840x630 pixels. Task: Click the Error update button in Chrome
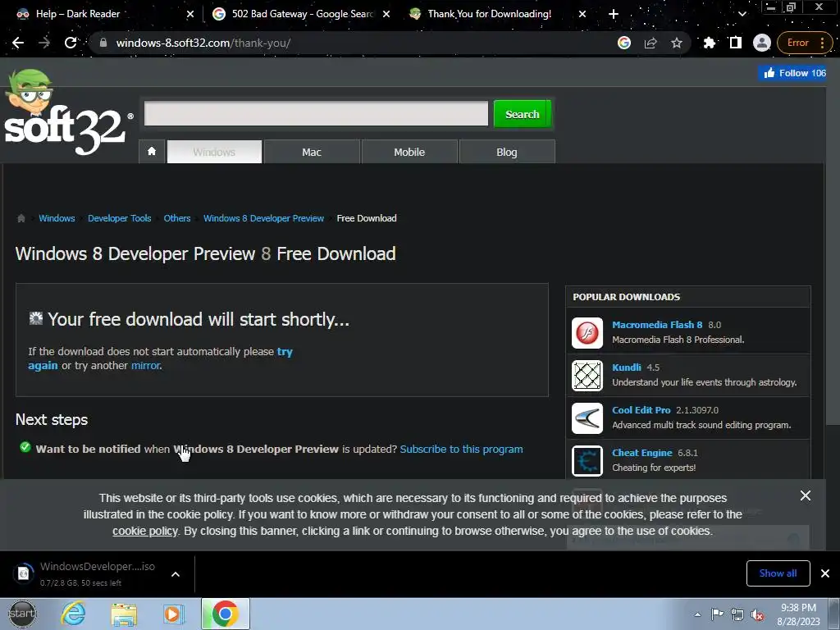point(805,43)
